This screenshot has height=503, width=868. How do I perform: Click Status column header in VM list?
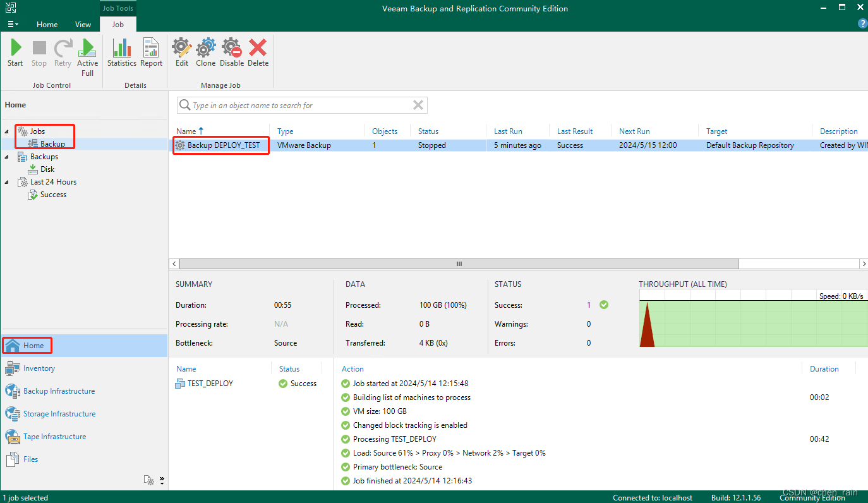pyautogui.click(x=289, y=369)
